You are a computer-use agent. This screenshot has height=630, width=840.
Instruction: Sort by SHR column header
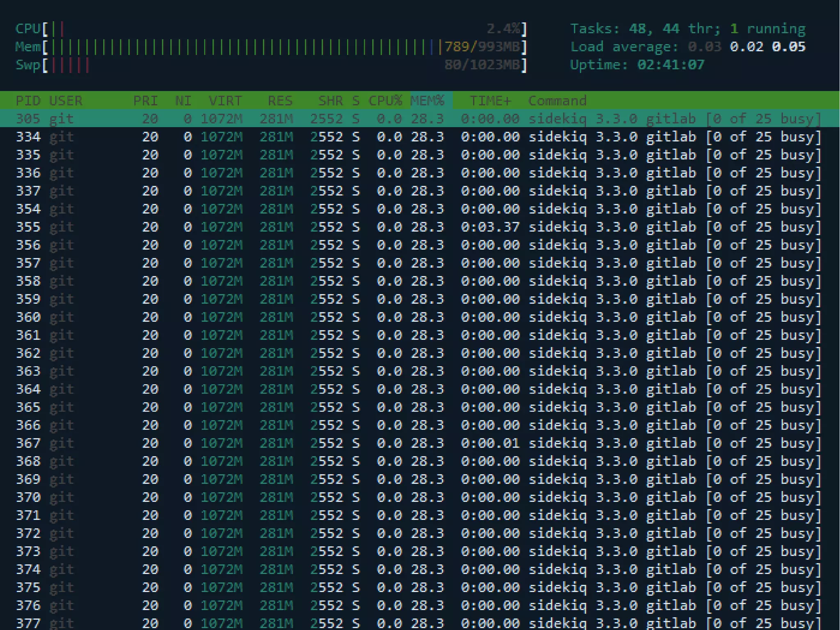(331, 101)
